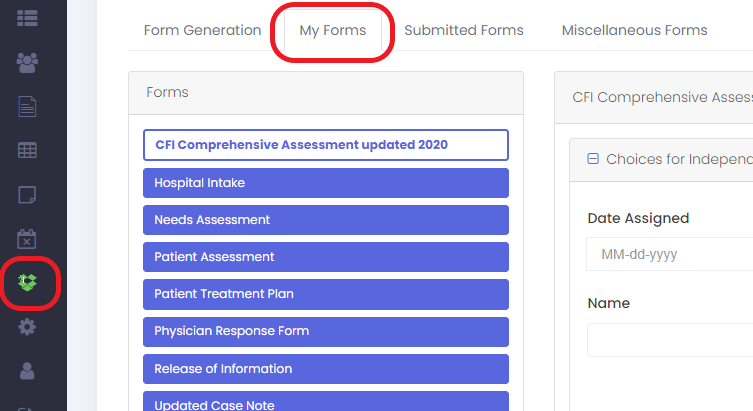753x411 pixels.
Task: Click the user profile sidebar icon
Action: tap(27, 371)
